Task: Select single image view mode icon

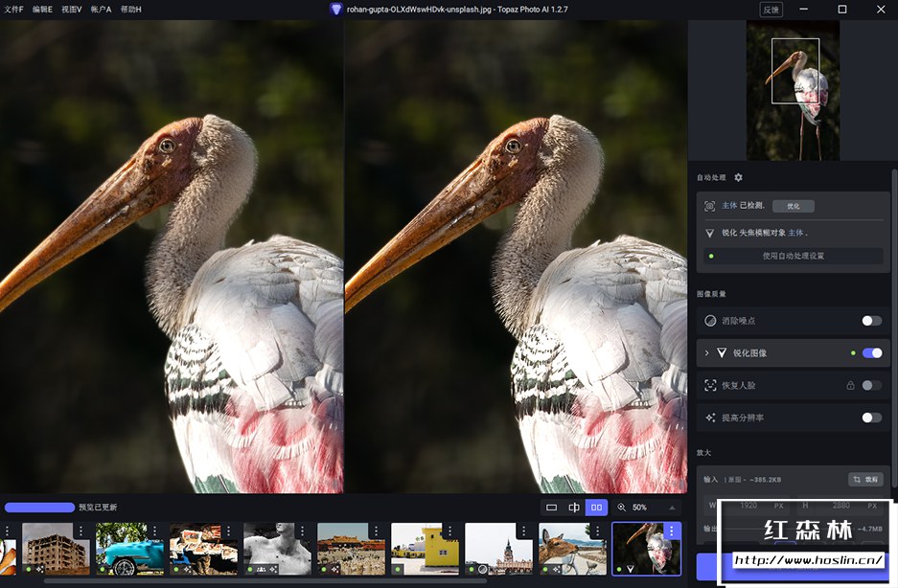Action: click(x=551, y=508)
